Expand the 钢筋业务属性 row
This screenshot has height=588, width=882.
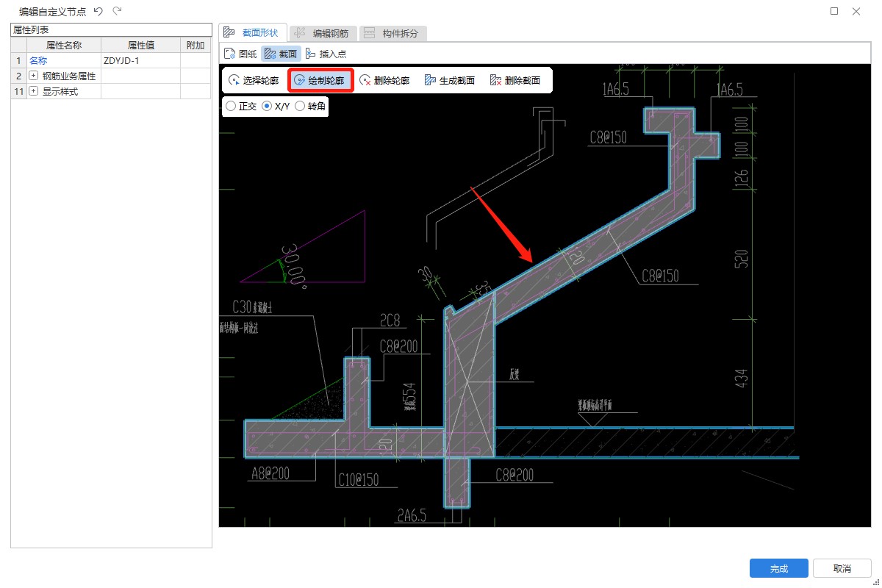pos(33,76)
